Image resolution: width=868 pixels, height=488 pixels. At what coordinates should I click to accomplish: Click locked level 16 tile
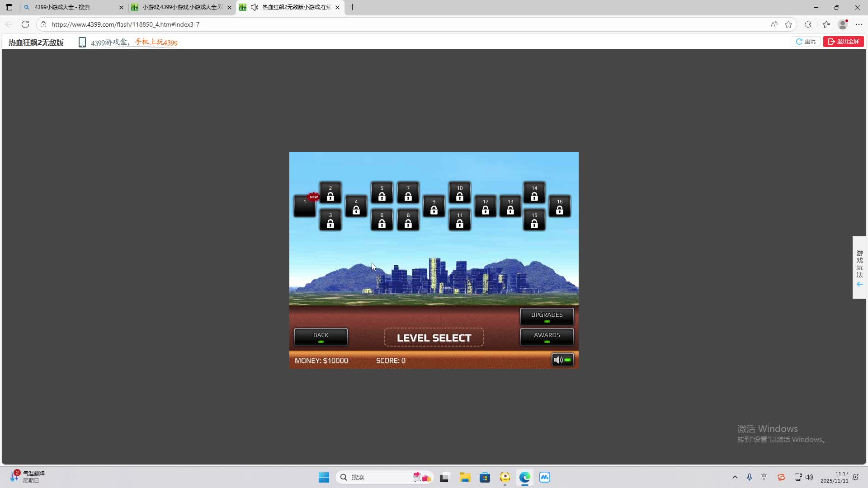pos(559,206)
